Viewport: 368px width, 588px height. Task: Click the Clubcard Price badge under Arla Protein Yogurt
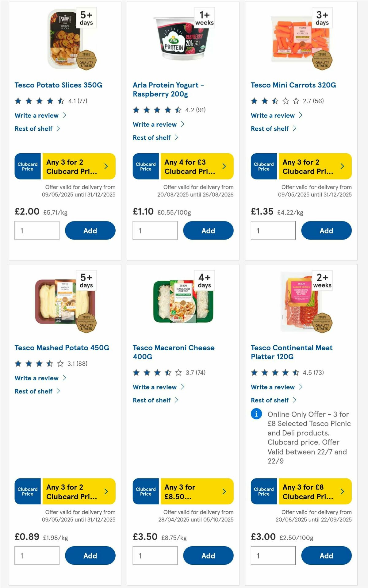click(145, 166)
